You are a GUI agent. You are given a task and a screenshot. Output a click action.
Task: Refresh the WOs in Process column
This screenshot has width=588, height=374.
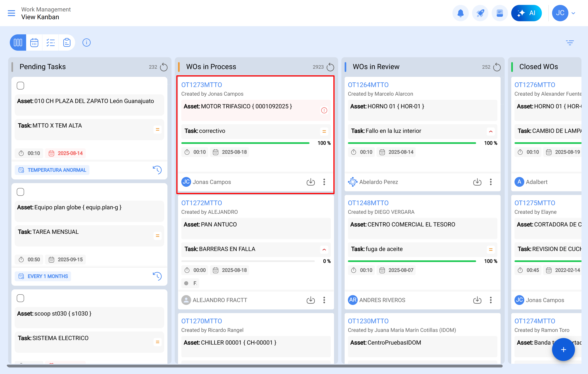pos(330,67)
